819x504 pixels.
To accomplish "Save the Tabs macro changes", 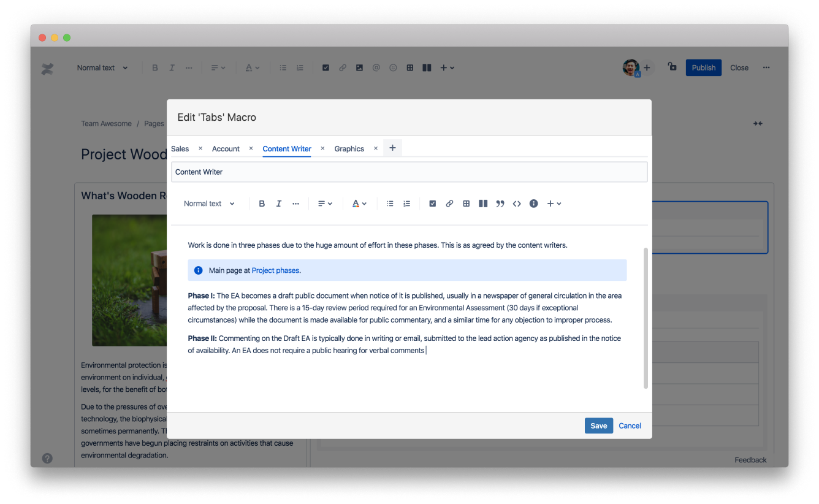I will [598, 425].
